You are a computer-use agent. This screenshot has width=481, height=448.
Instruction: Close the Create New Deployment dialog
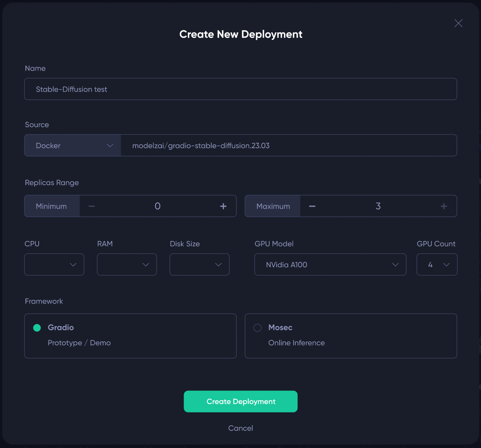(x=458, y=23)
